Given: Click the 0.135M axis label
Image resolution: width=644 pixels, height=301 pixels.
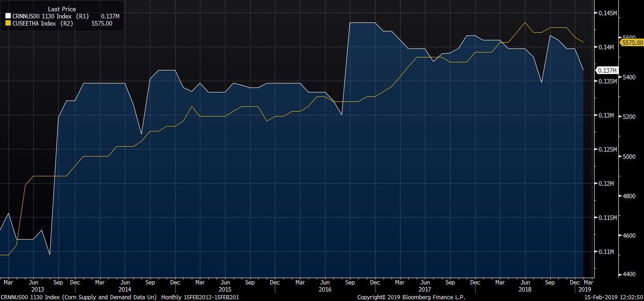Looking at the screenshot, I should tap(607, 81).
